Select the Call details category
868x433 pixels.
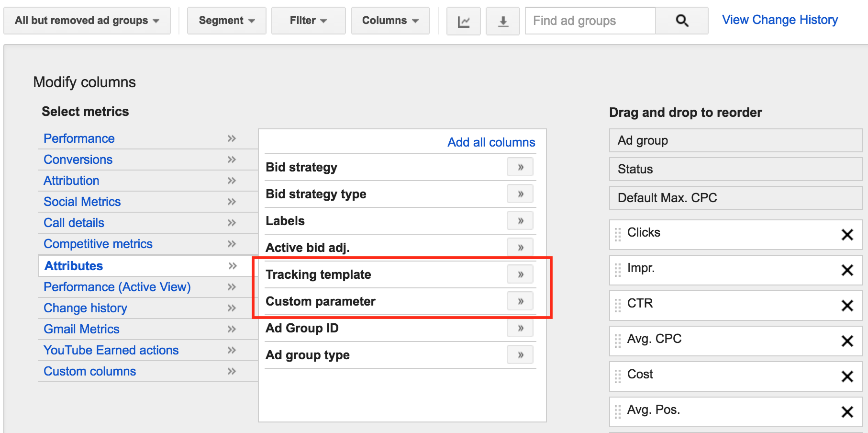coord(74,223)
